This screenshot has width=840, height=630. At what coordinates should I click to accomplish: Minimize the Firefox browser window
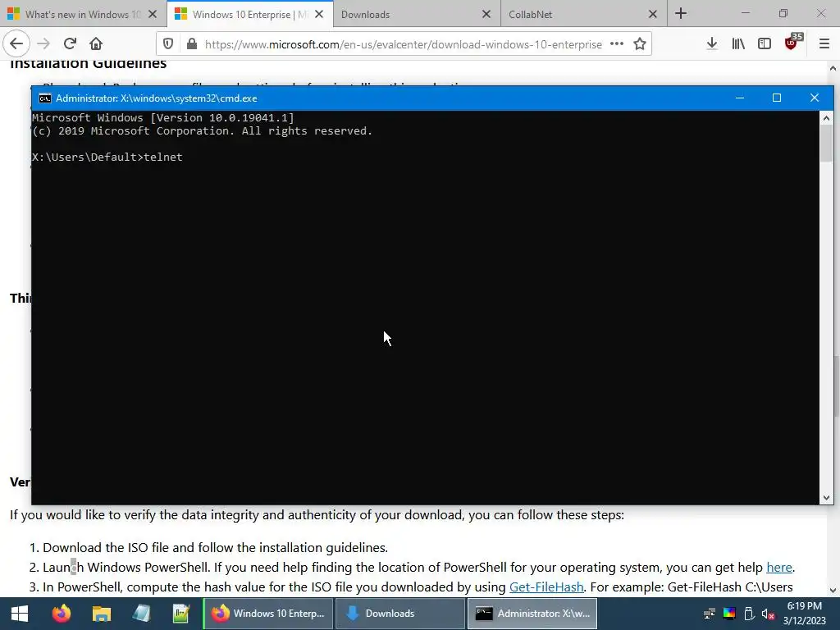[746, 13]
